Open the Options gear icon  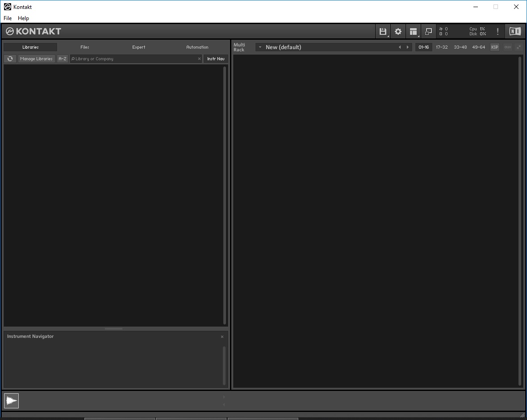tap(398, 31)
